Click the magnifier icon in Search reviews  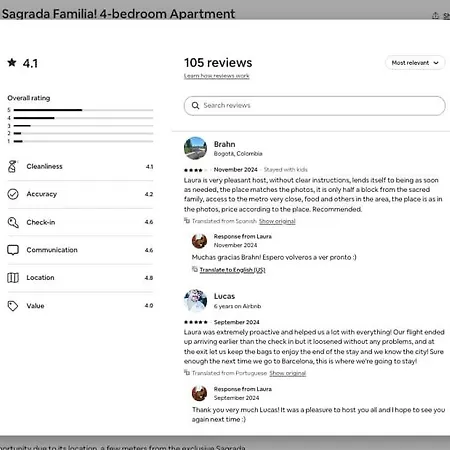[x=195, y=106]
